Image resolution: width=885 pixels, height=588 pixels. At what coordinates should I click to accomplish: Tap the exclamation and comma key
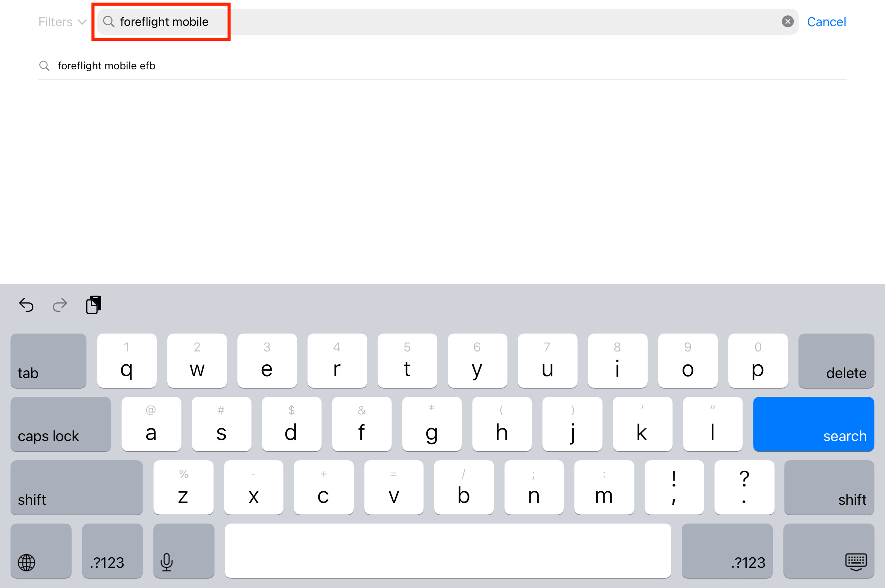pyautogui.click(x=675, y=488)
